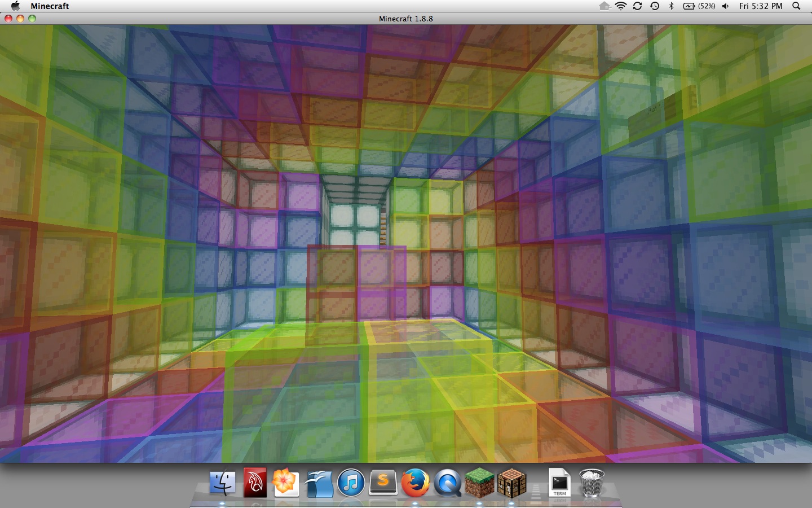The image size is (812, 508).
Task: Open the Bluetooth status menu
Action: pos(671,6)
